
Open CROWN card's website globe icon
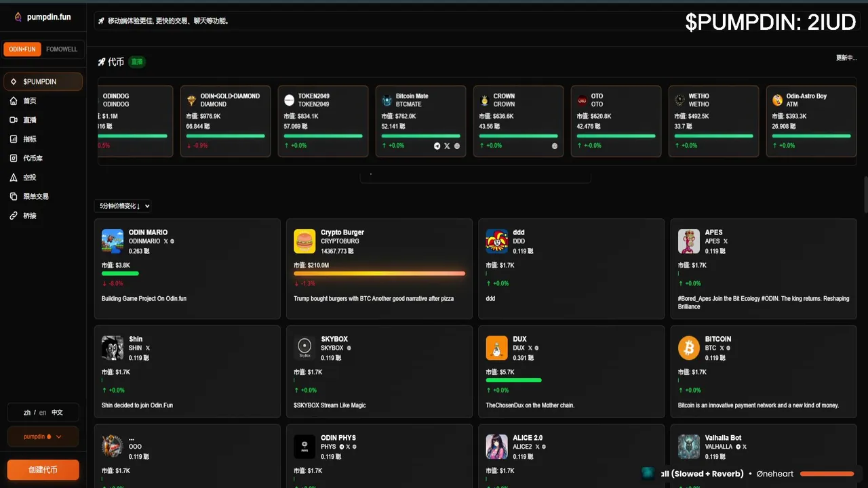click(x=555, y=146)
